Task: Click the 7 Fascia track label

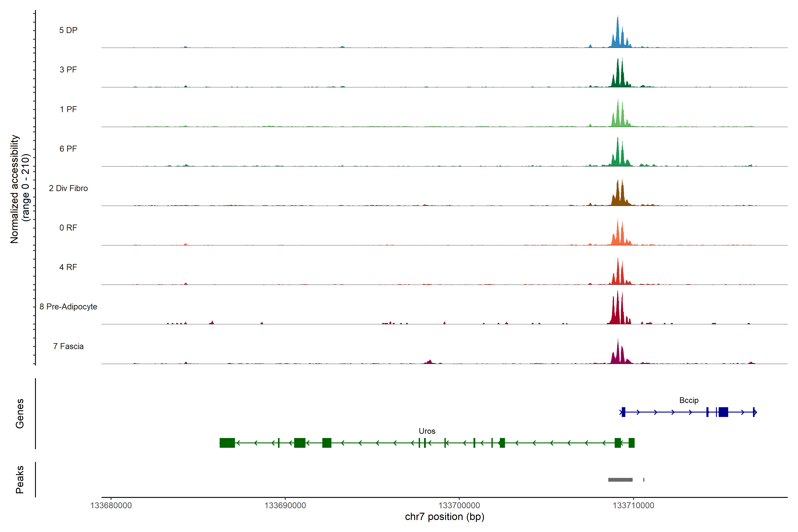Action: pyautogui.click(x=68, y=346)
